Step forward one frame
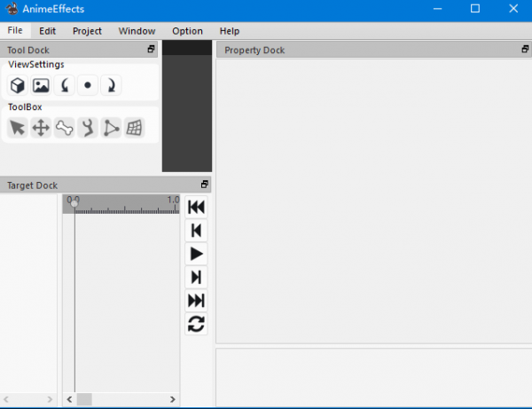The height and width of the screenshot is (409, 532). (196, 278)
